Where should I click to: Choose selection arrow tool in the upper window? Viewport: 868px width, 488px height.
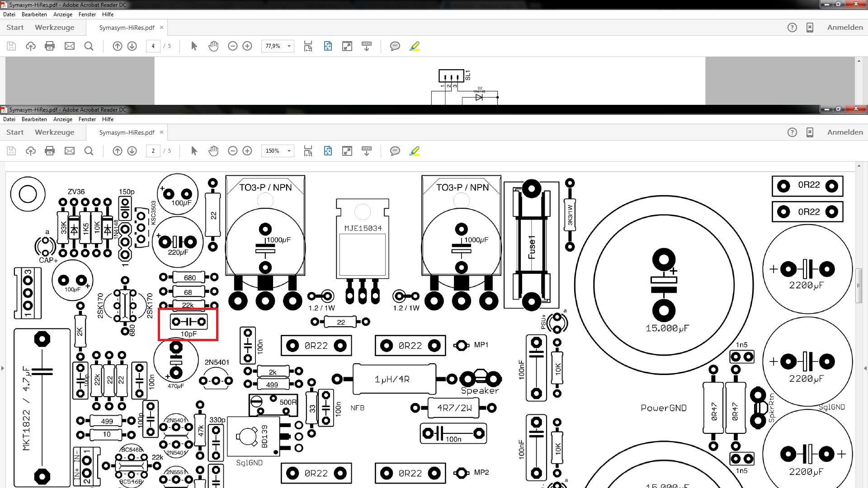coord(194,46)
